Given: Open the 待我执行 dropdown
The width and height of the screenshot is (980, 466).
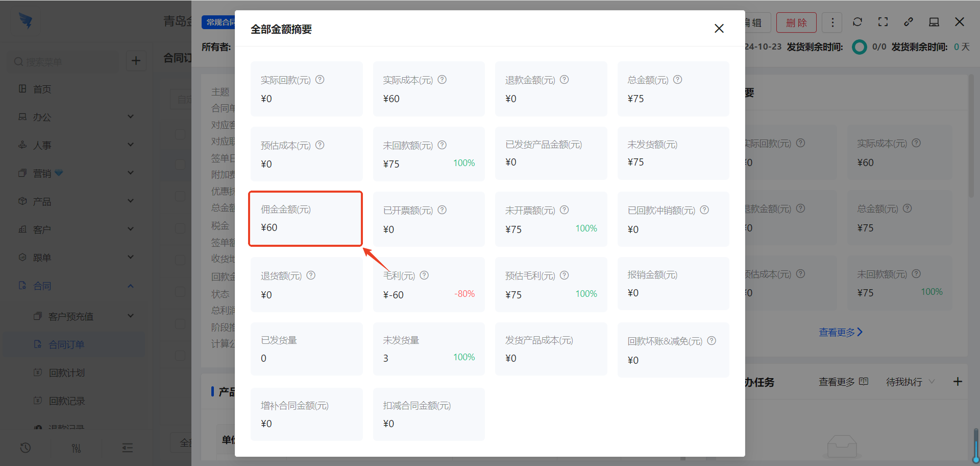Looking at the screenshot, I should (x=910, y=382).
